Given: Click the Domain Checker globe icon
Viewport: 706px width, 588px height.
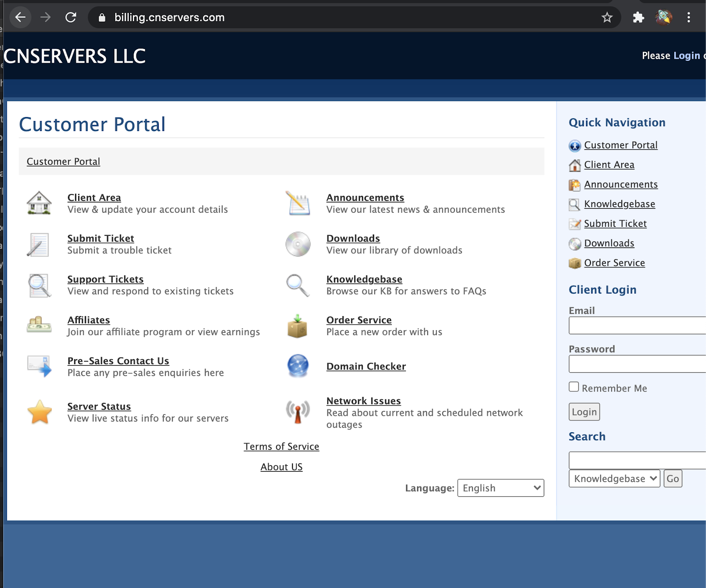Looking at the screenshot, I should click(x=298, y=366).
